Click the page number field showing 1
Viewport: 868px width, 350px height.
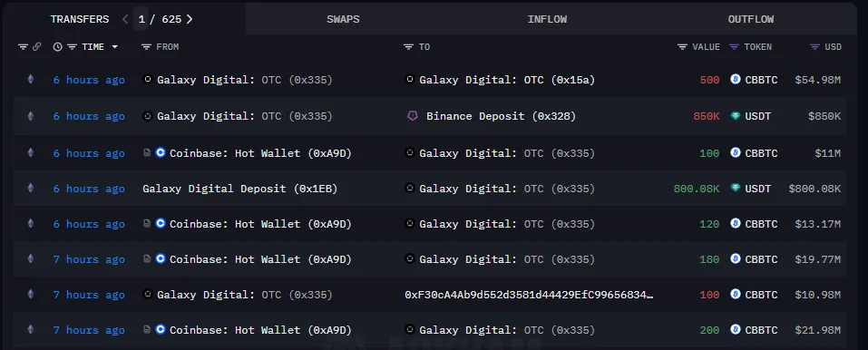(x=141, y=19)
